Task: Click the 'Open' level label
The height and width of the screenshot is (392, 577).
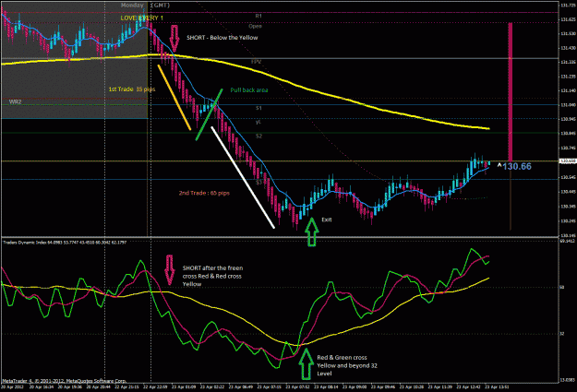Action: click(255, 27)
